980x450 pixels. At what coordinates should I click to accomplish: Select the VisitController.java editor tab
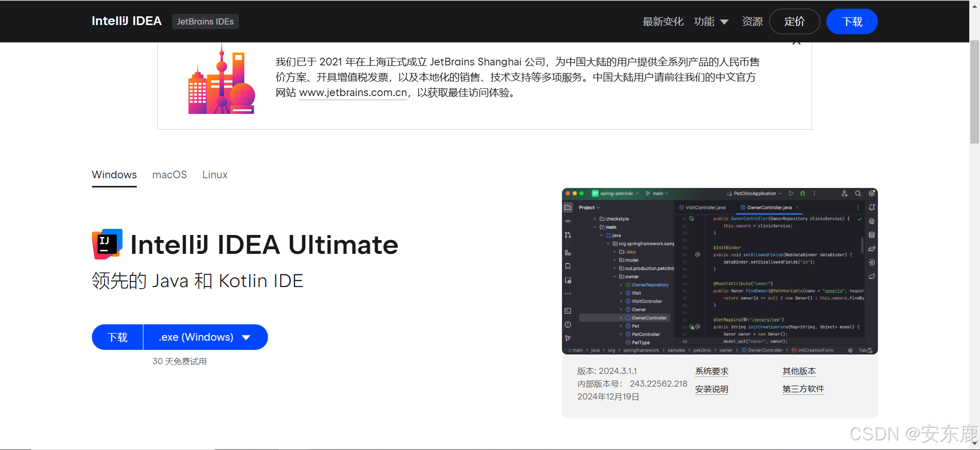click(x=702, y=207)
